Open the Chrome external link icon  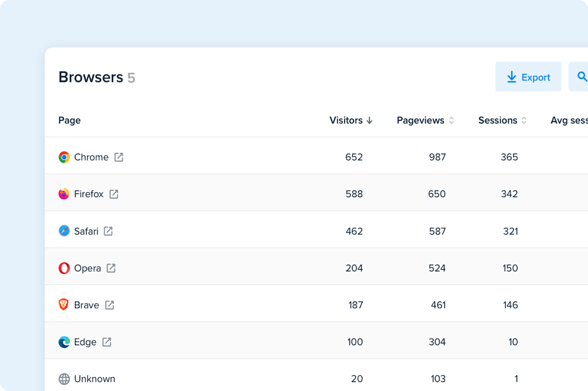pyautogui.click(x=119, y=157)
